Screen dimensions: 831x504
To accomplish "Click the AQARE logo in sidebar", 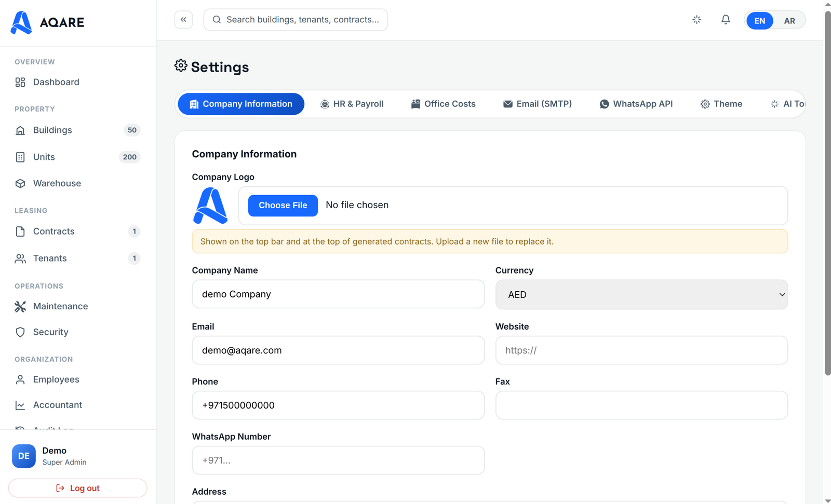I will point(47,22).
